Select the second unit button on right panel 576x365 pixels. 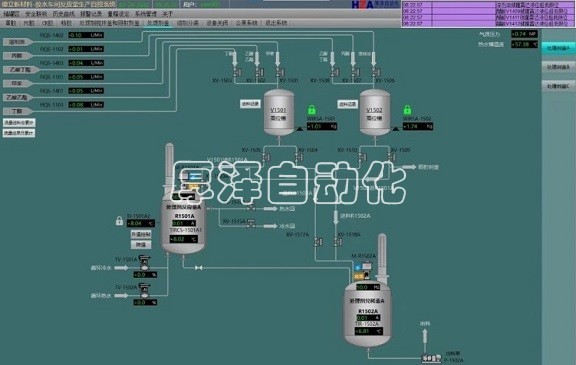[558, 67]
